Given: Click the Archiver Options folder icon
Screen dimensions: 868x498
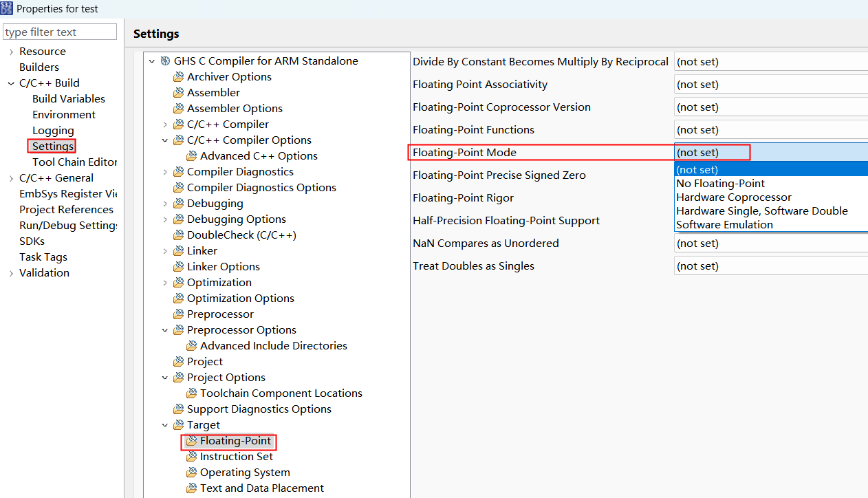Looking at the screenshot, I should click(x=178, y=77).
